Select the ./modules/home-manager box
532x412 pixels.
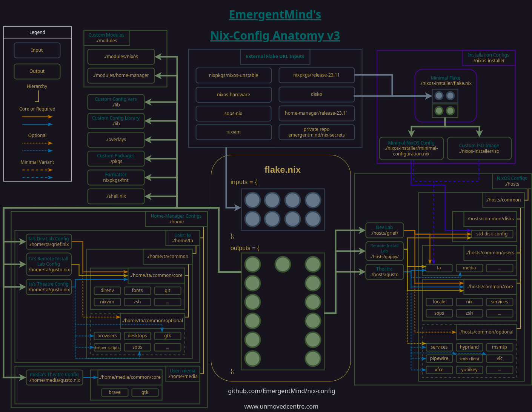[121, 75]
